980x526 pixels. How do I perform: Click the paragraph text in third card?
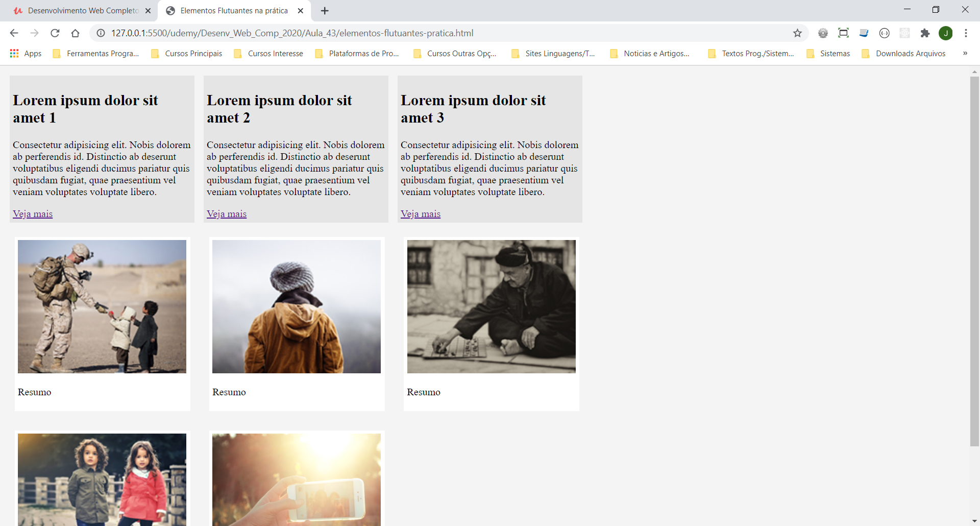point(489,169)
